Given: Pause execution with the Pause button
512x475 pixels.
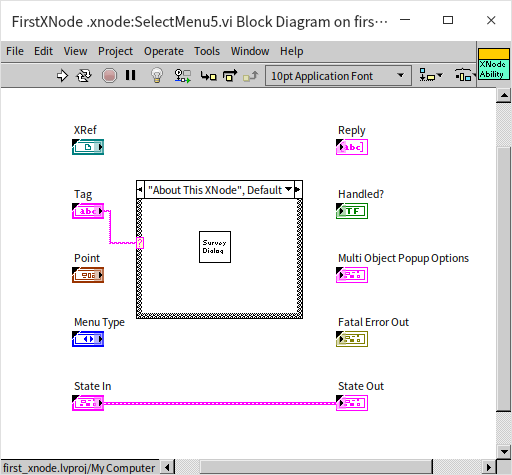Looking at the screenshot, I should click(x=131, y=75).
